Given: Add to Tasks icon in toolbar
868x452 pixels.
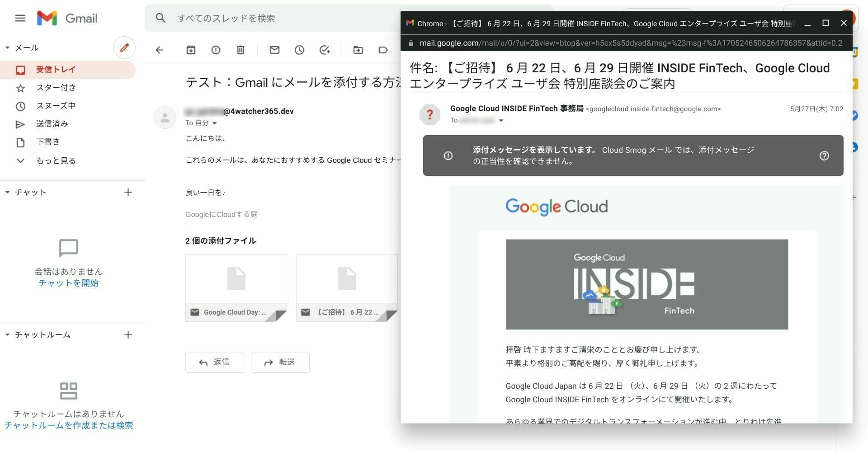Looking at the screenshot, I should 325,50.
